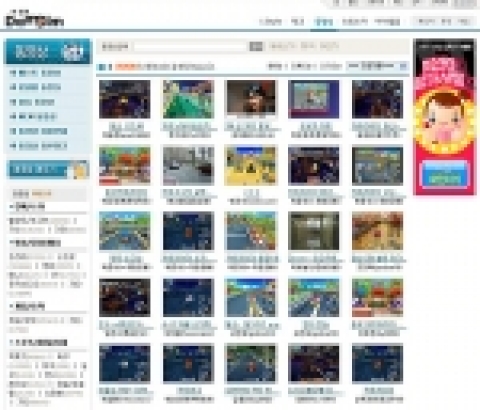
Task: Open the first video thumbnail in the top row
Action: (x=125, y=99)
